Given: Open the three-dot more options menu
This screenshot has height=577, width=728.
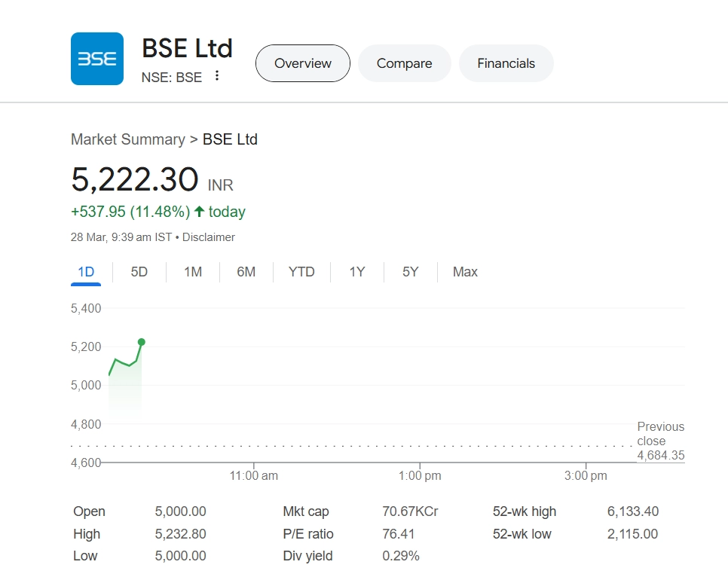Looking at the screenshot, I should pos(217,75).
